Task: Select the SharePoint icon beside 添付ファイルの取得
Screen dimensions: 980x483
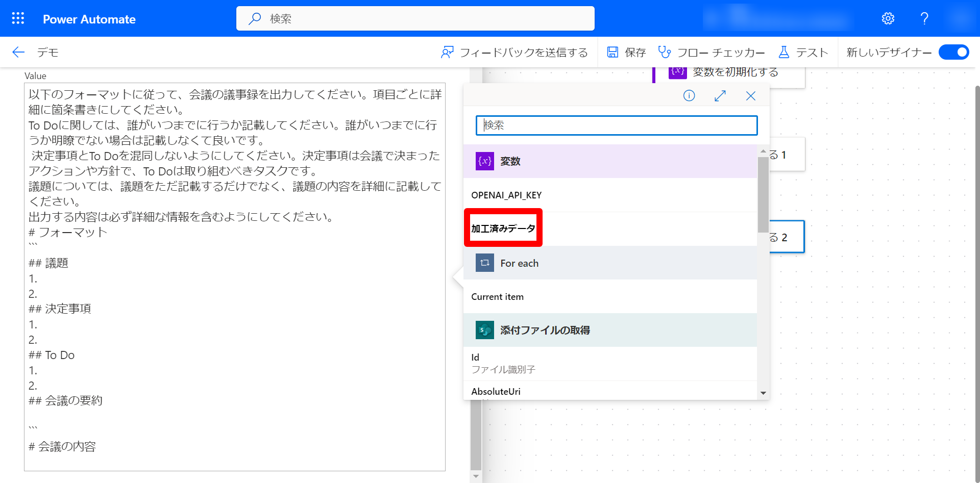Action: [484, 329]
